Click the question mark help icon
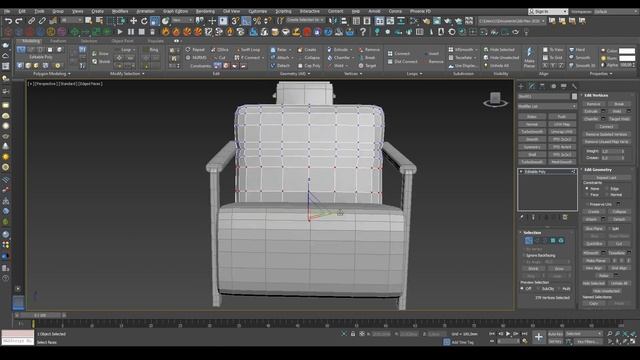The width and height of the screenshot is (640, 360). tap(363, 32)
